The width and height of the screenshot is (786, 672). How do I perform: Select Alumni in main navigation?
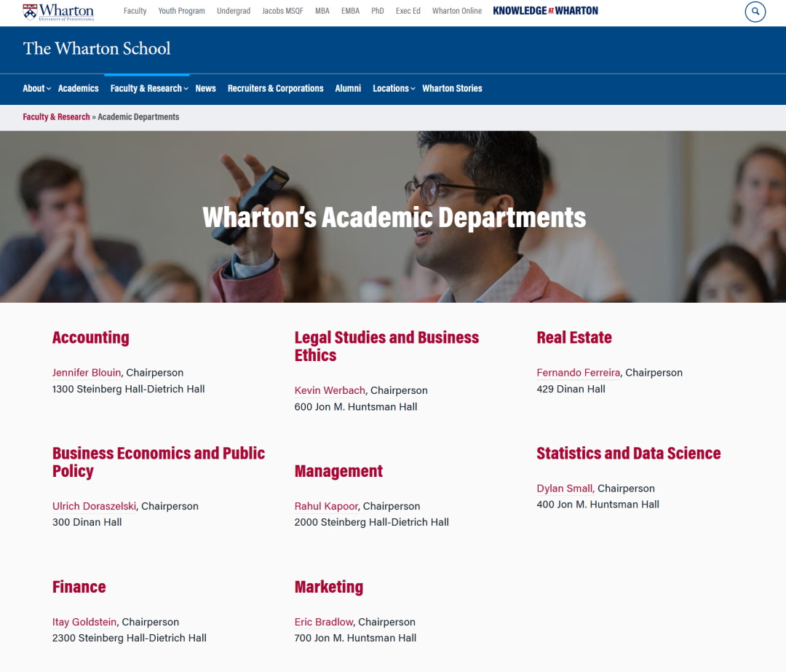point(348,89)
